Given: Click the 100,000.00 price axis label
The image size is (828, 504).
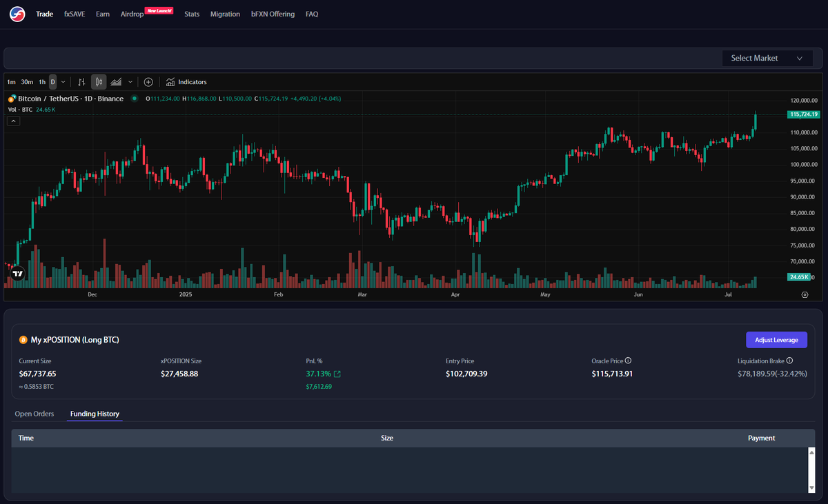Looking at the screenshot, I should [x=805, y=165].
